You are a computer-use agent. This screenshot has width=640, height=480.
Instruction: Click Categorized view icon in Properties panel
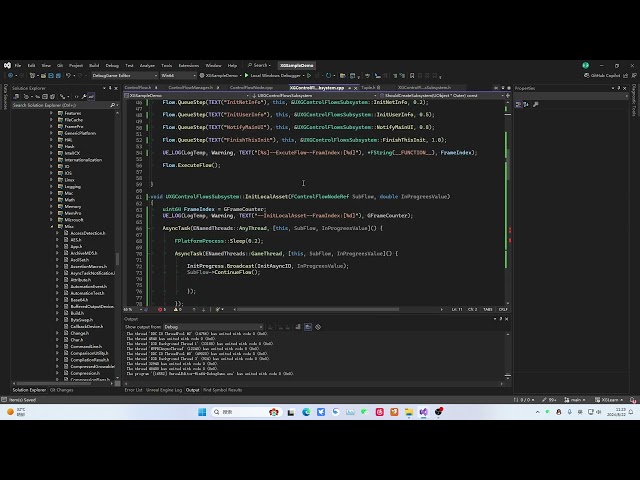pos(518,104)
